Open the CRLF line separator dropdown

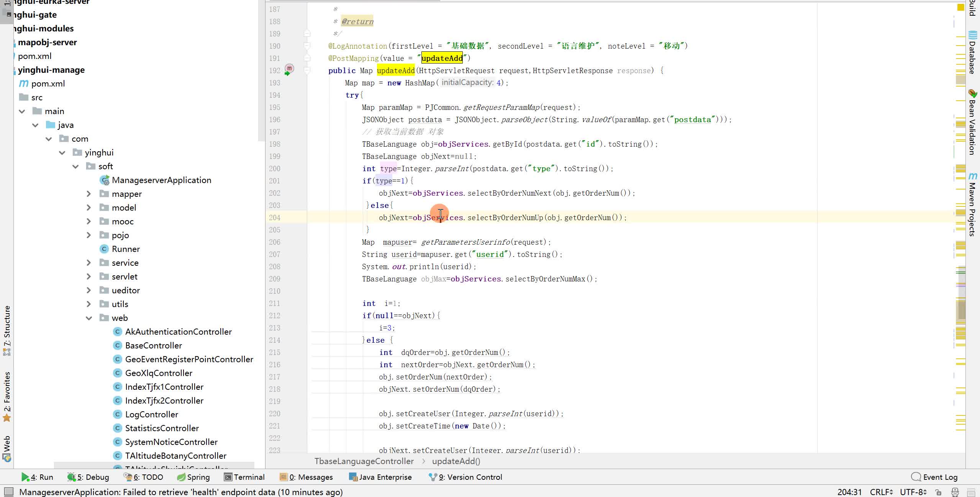click(881, 492)
